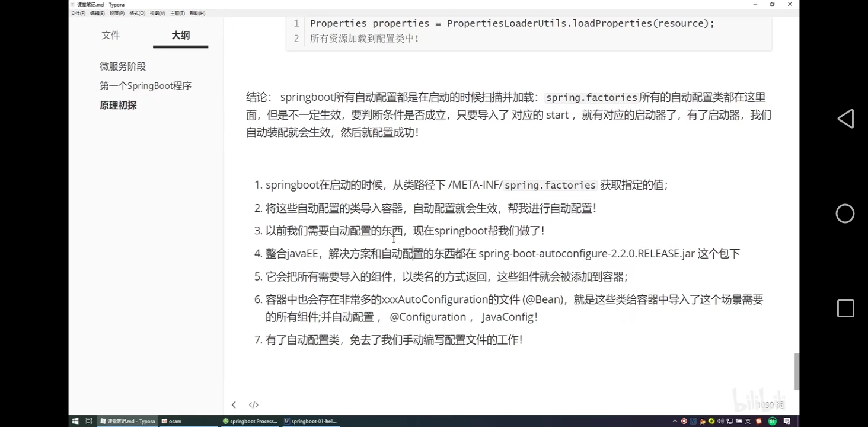The width and height of the screenshot is (868, 427).
Task: Switch to the 文件 sidebar tab
Action: coord(111,35)
